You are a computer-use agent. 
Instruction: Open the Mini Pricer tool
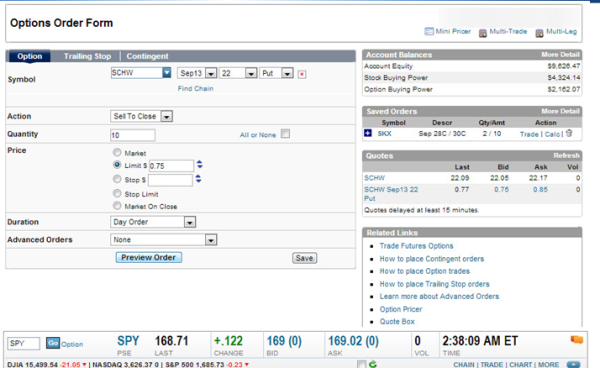tap(448, 31)
